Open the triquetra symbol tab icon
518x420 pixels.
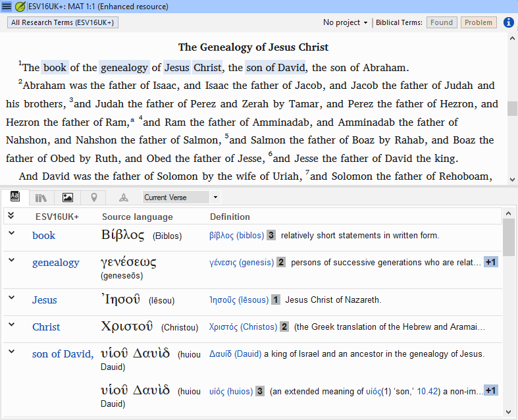point(124,197)
